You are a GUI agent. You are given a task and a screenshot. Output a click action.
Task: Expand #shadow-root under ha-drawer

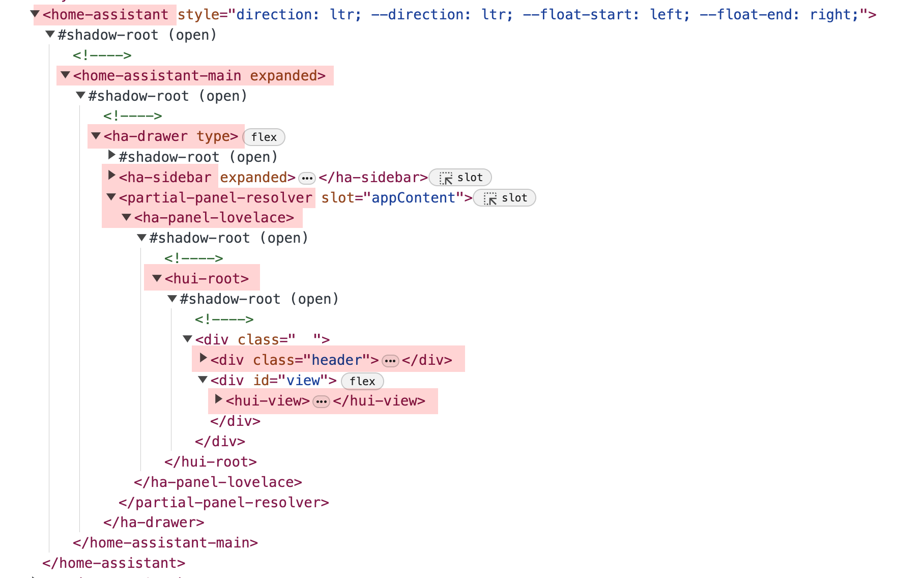[x=112, y=155]
